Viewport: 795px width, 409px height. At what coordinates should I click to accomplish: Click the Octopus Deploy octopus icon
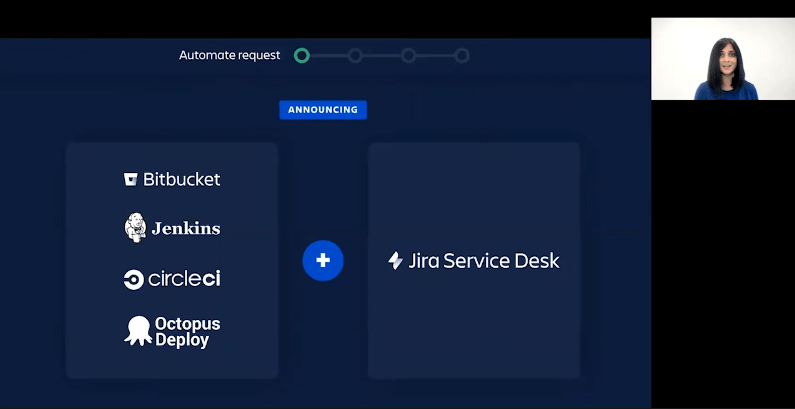(137, 331)
